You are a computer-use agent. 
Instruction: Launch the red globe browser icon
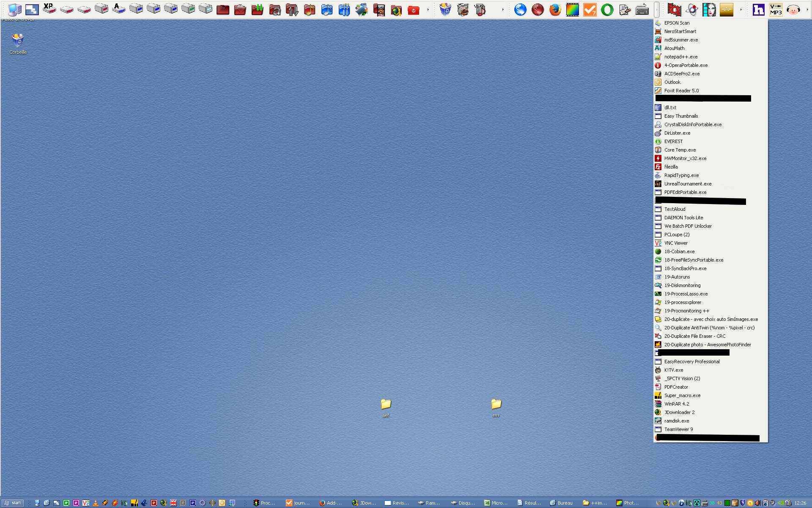(x=538, y=9)
